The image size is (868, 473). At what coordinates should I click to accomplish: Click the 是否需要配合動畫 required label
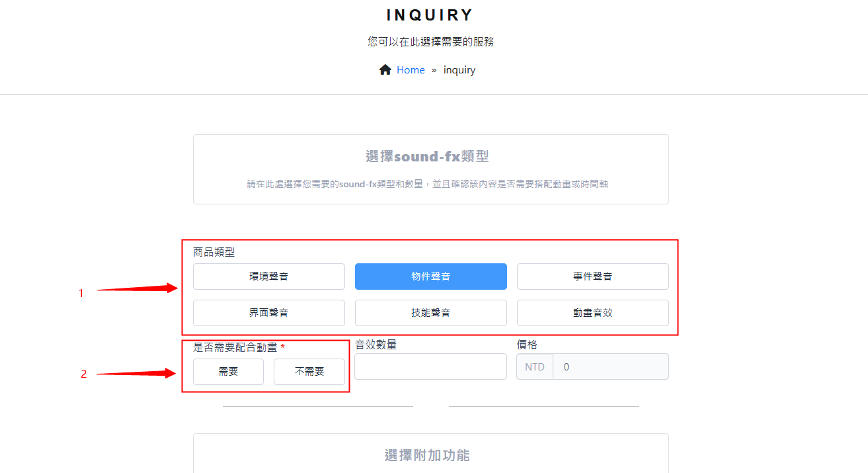(235, 347)
